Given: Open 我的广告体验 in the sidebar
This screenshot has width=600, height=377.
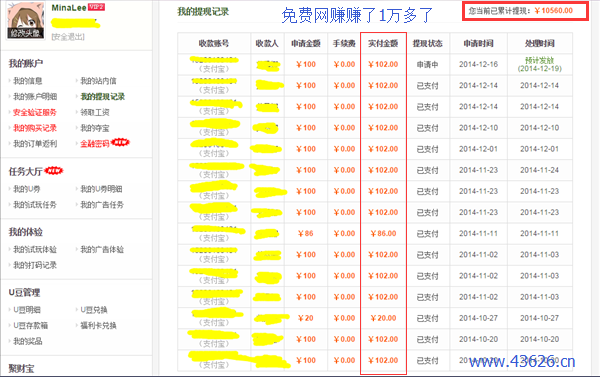Looking at the screenshot, I should point(102,250).
